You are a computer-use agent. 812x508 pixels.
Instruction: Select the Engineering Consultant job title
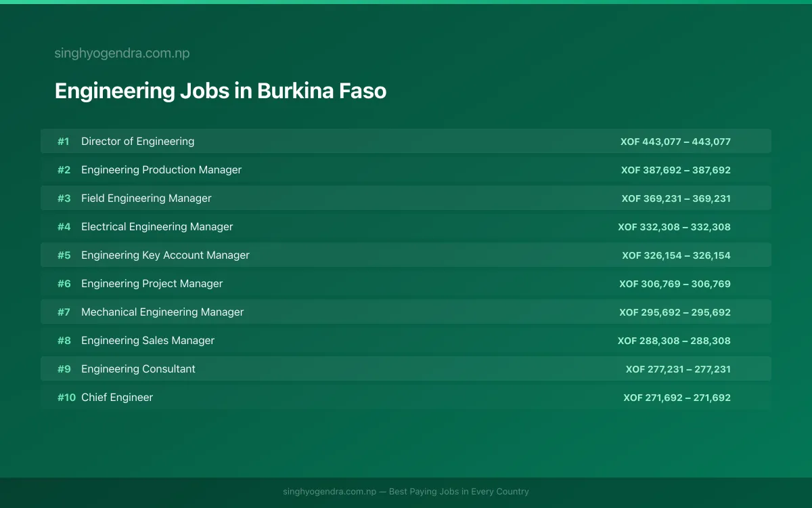point(138,369)
